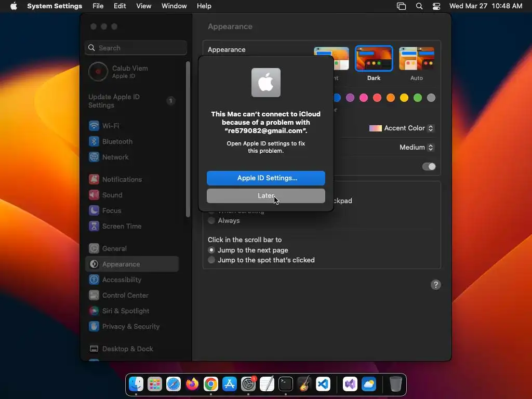The image size is (532, 399).
Task: Open the System Settings menu
Action: [55, 6]
